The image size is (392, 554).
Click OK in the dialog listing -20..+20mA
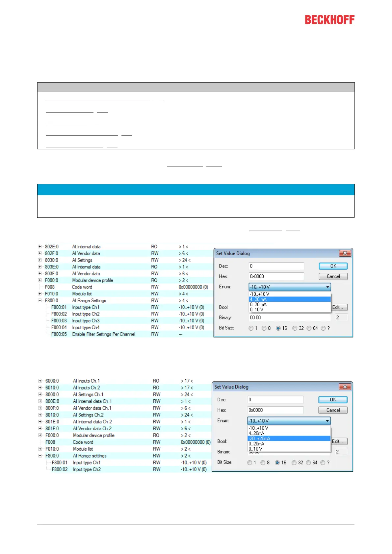point(333,400)
